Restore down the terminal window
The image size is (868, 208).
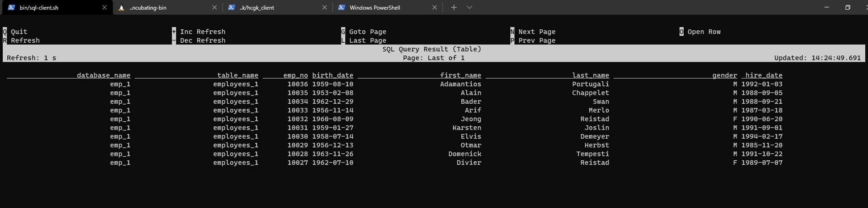847,7
